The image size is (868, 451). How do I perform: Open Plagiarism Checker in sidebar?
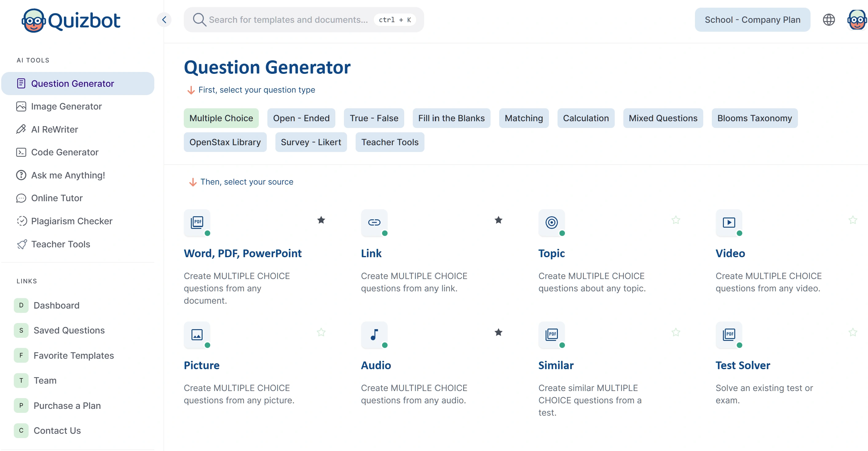[x=71, y=221]
